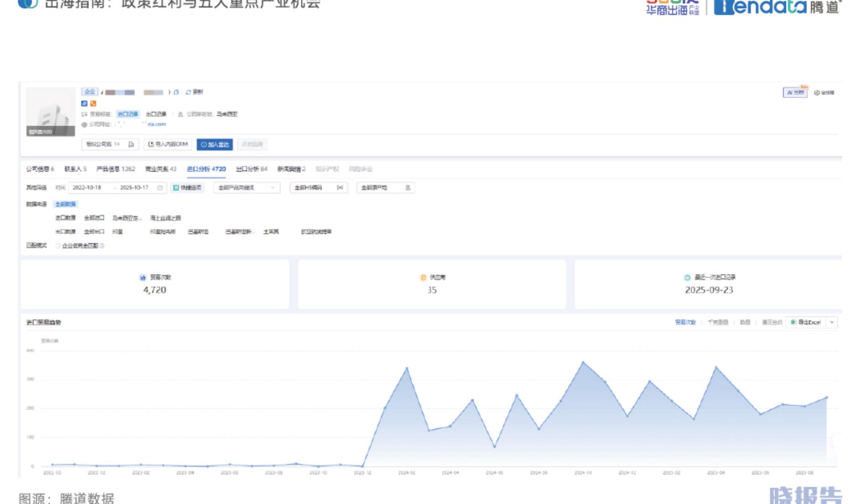The height and width of the screenshot is (504, 859).
Task: Click the 4,720 trade count value
Action: coord(155,290)
